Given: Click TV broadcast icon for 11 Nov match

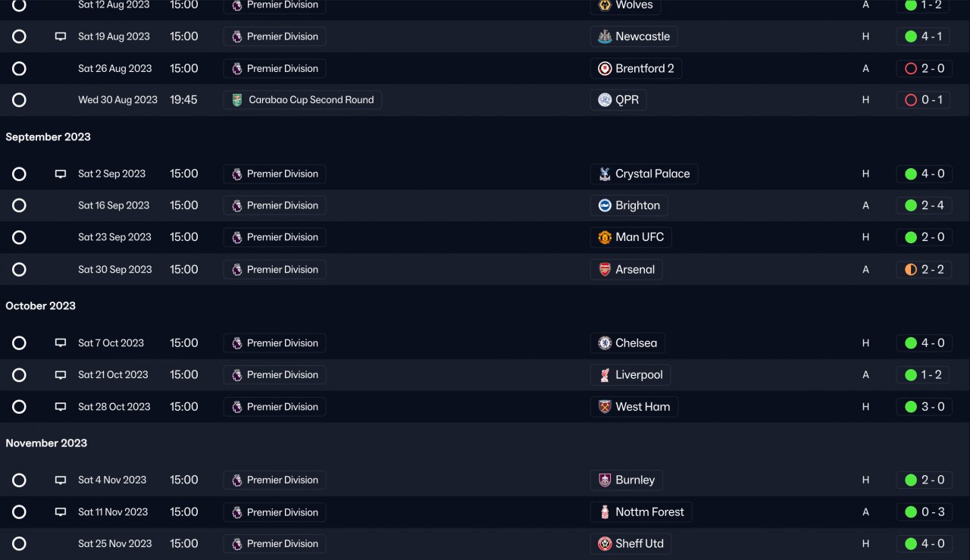Looking at the screenshot, I should click(61, 512).
